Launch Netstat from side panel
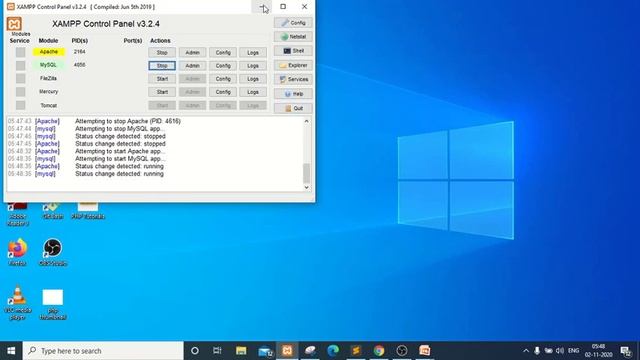640x360 pixels. [x=293, y=37]
